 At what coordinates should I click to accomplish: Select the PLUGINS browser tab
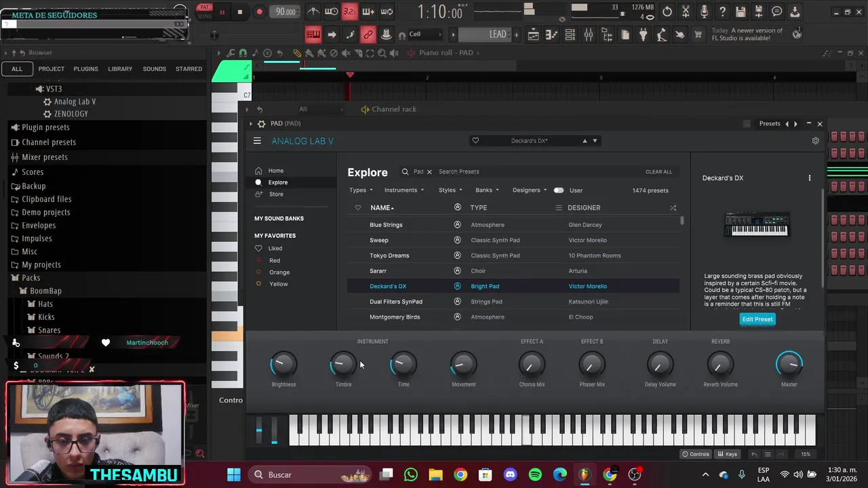[85, 68]
